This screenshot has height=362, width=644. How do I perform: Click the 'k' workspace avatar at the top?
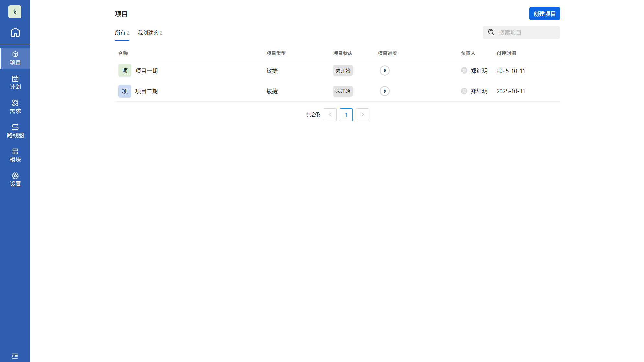(15, 12)
